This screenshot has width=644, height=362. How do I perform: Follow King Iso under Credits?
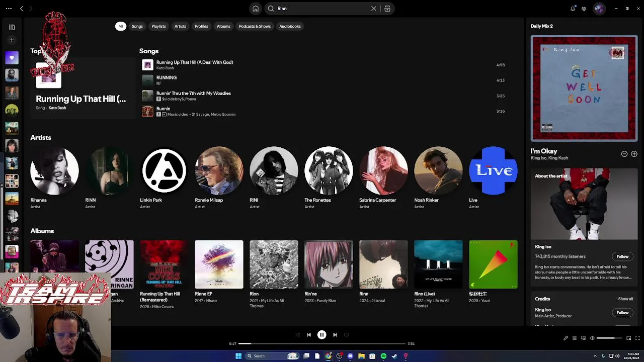tap(622, 313)
